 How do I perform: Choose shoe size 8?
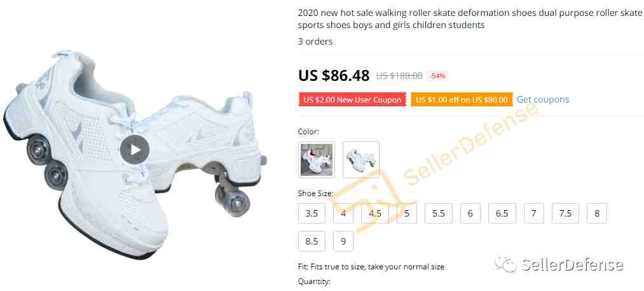pyautogui.click(x=597, y=213)
